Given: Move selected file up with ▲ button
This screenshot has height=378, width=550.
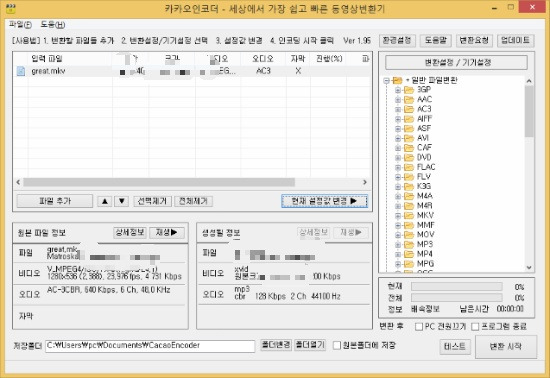Looking at the screenshot, I should [x=105, y=201].
